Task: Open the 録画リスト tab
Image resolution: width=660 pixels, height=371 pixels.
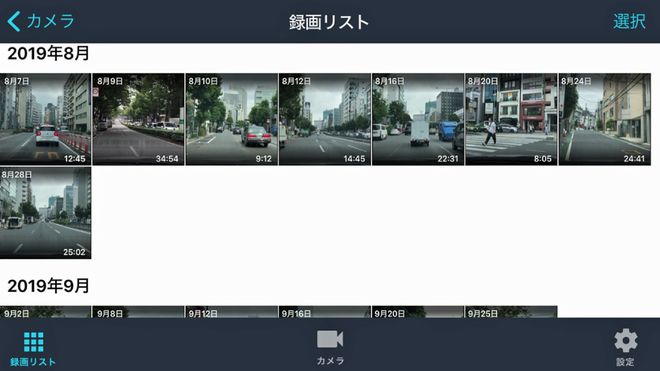Action: [33, 349]
